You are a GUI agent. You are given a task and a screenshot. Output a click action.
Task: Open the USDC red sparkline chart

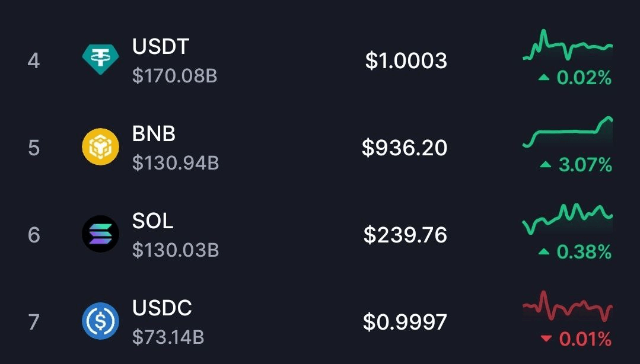pos(568,306)
